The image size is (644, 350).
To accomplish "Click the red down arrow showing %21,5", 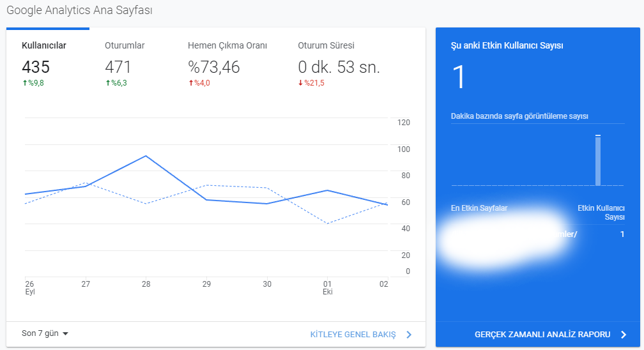I will pos(301,83).
